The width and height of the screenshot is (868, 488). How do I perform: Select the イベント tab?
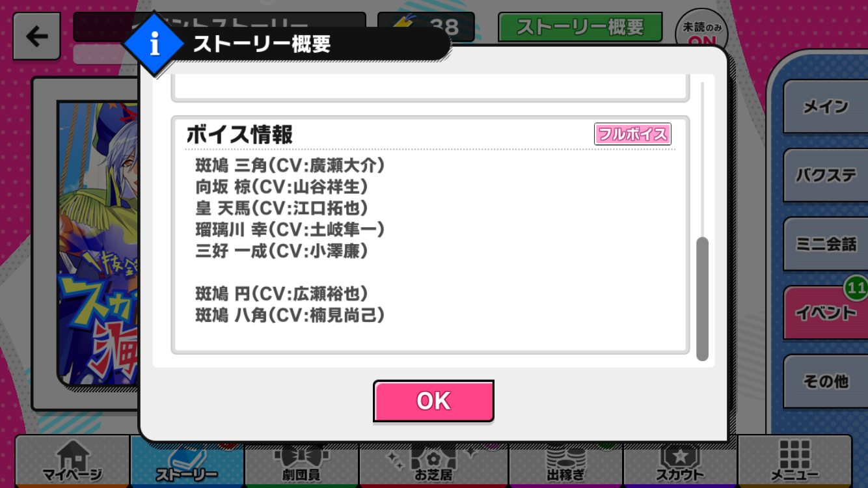coord(825,312)
